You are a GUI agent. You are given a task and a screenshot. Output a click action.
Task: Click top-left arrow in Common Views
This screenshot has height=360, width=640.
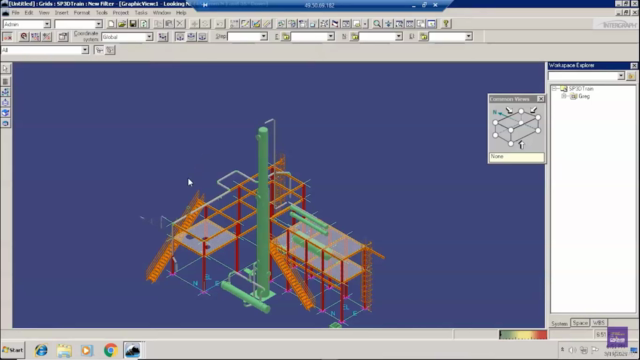coord(509,110)
